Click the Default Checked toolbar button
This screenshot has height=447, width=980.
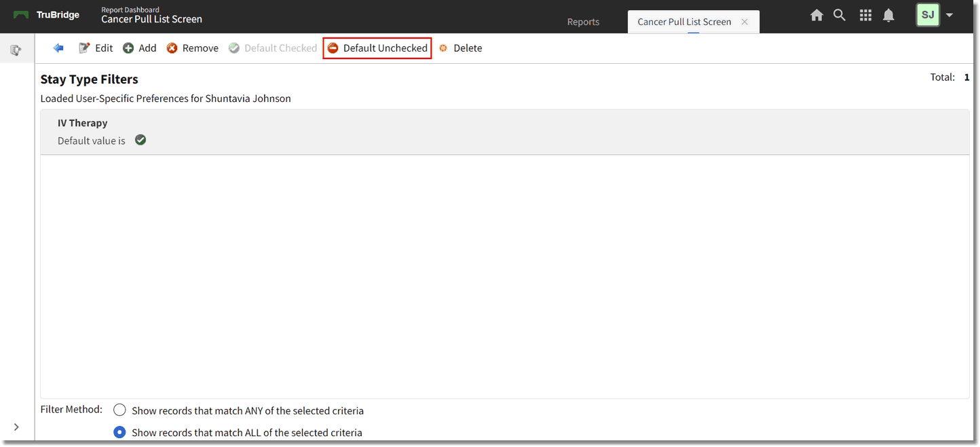point(273,48)
